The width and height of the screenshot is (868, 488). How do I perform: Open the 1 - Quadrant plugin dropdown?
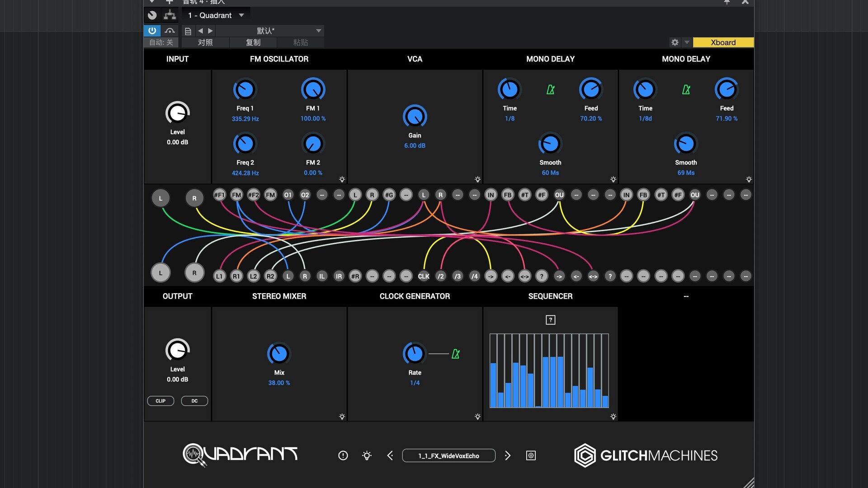tap(217, 15)
